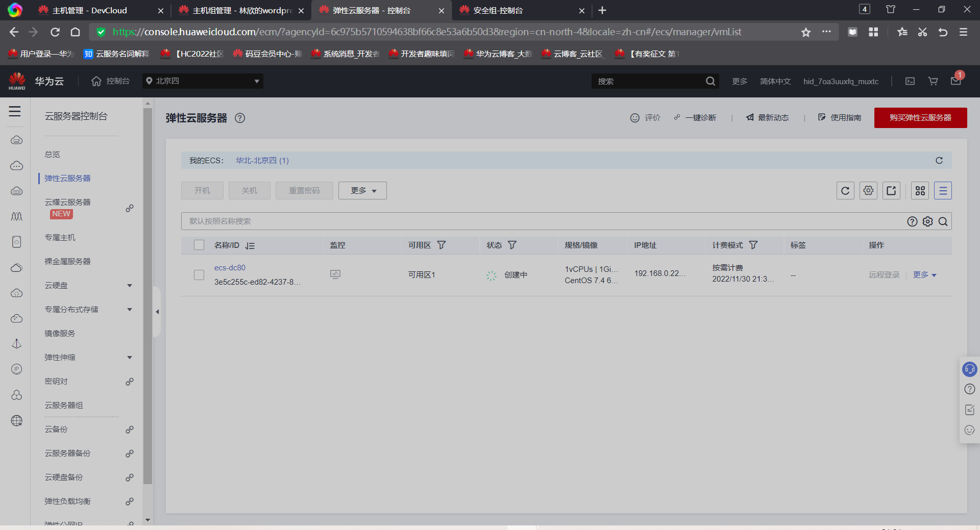Tick the ecs-dc80 row checkbox
This screenshot has width=980, height=530.
(199, 275)
